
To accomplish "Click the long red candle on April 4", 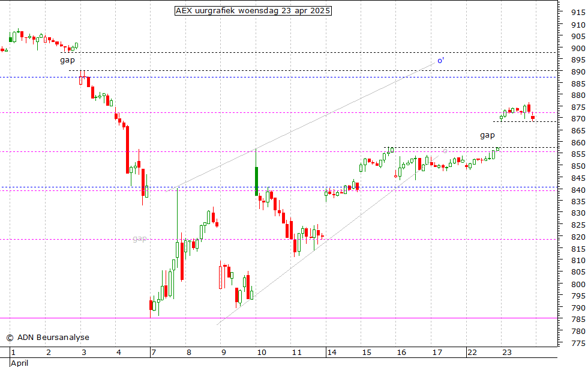I will pyautogui.click(x=127, y=150).
